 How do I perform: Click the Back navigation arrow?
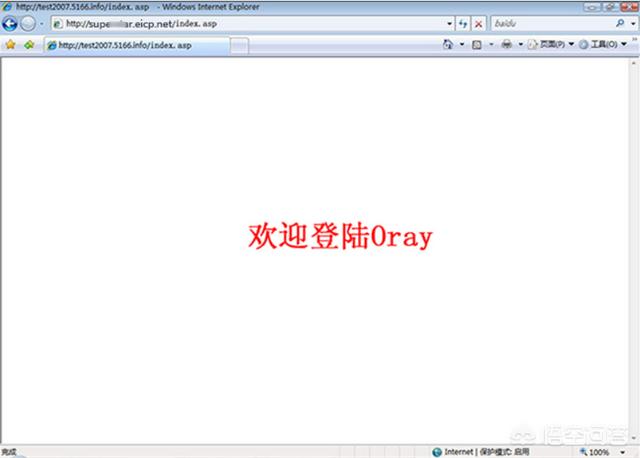pyautogui.click(x=9, y=24)
